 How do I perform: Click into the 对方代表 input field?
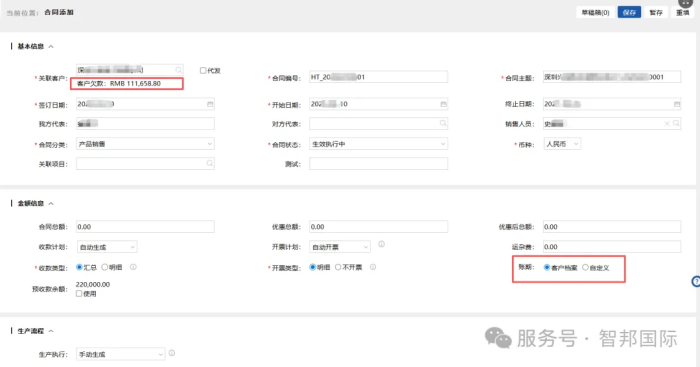point(379,124)
